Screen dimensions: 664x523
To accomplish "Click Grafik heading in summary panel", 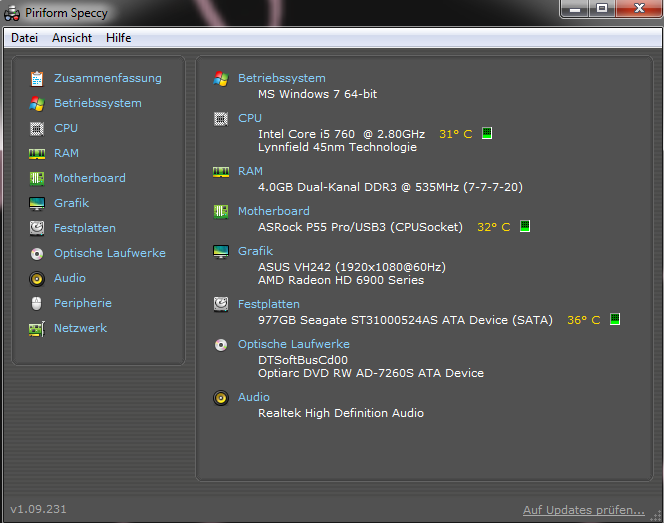I will pyautogui.click(x=255, y=251).
